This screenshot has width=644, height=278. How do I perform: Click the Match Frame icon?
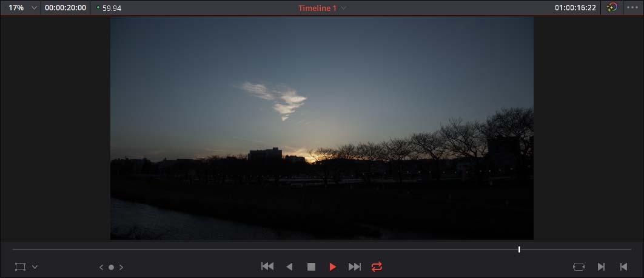(579, 267)
